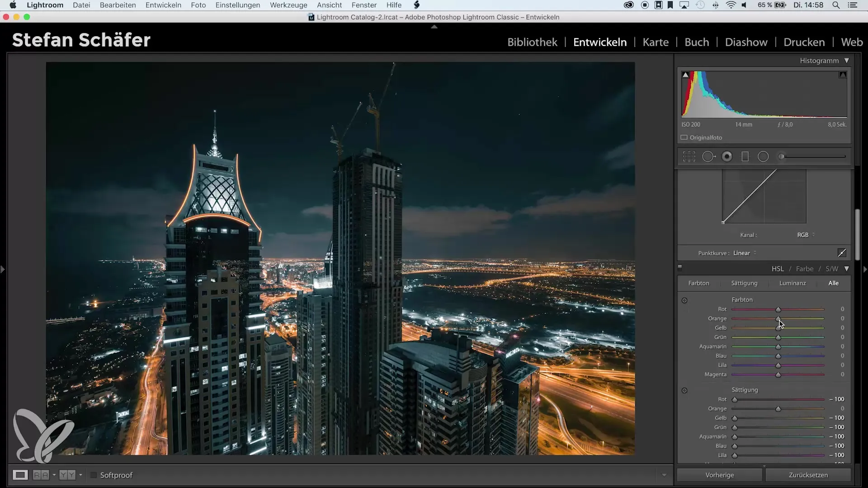Collapse the right panel group arrow
The image size is (868, 488).
coord(865,269)
